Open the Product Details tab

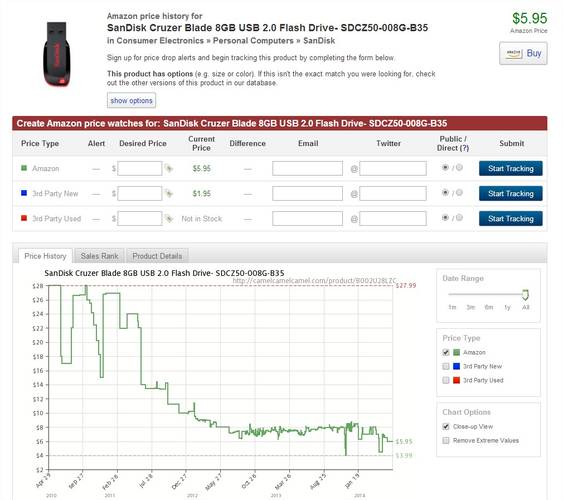point(157,256)
